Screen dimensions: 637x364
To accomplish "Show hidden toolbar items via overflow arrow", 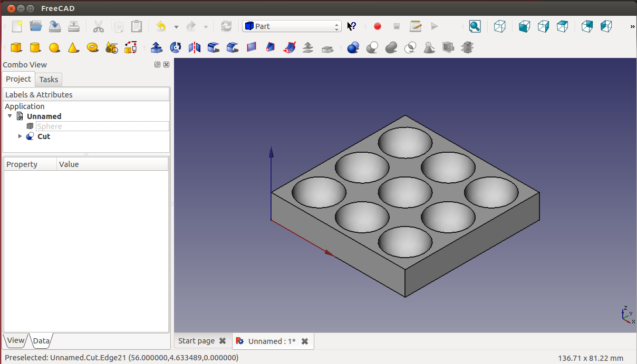I will click(x=632, y=27).
